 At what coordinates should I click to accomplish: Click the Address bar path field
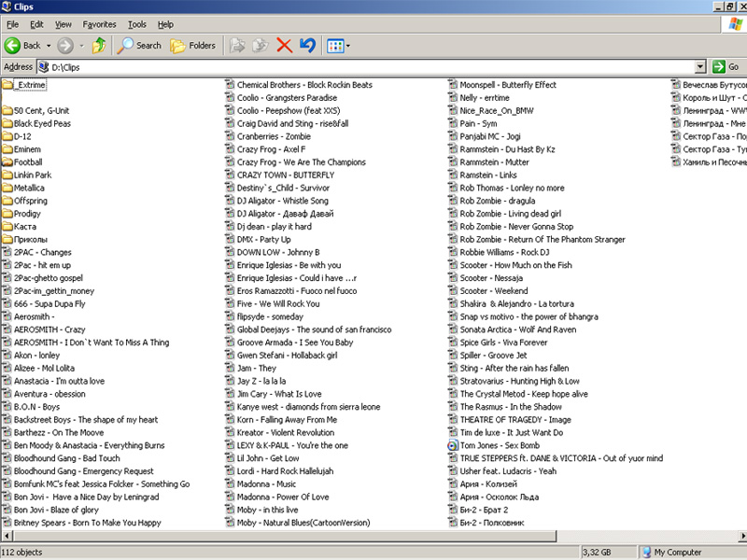366,67
